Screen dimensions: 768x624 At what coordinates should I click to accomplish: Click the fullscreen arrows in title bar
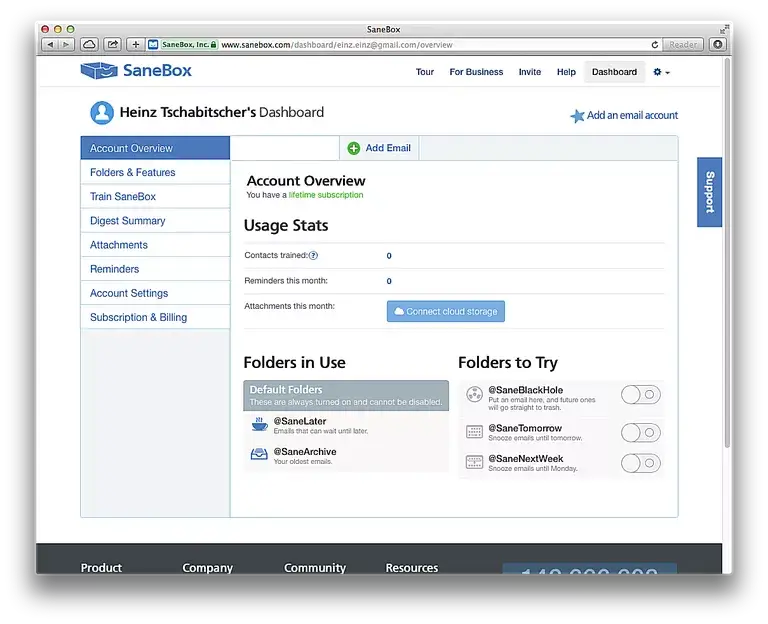coord(723,29)
